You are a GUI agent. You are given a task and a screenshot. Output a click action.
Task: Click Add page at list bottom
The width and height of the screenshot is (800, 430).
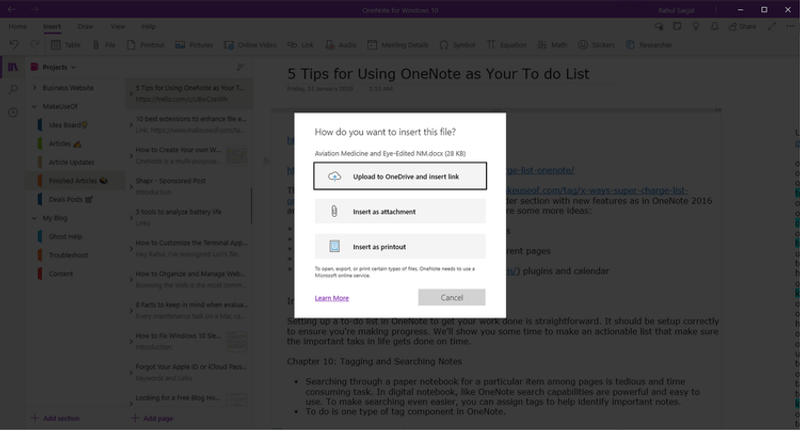tap(152, 418)
